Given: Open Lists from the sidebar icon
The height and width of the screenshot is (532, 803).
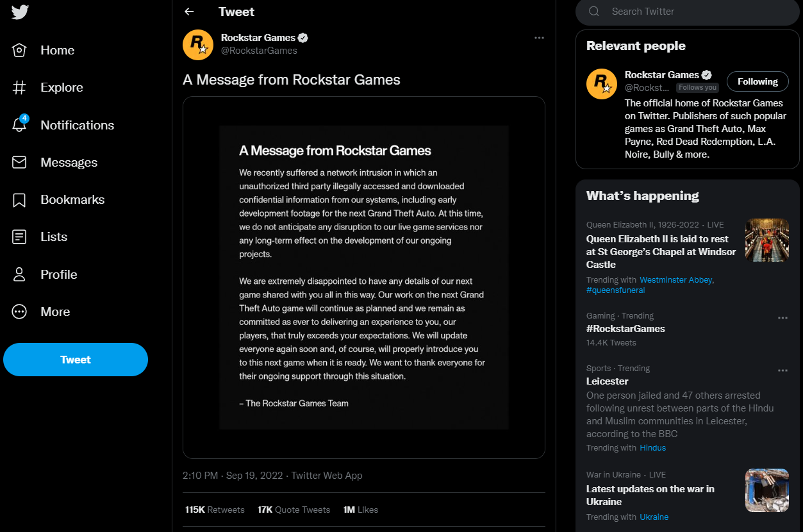Looking at the screenshot, I should click(x=54, y=237).
